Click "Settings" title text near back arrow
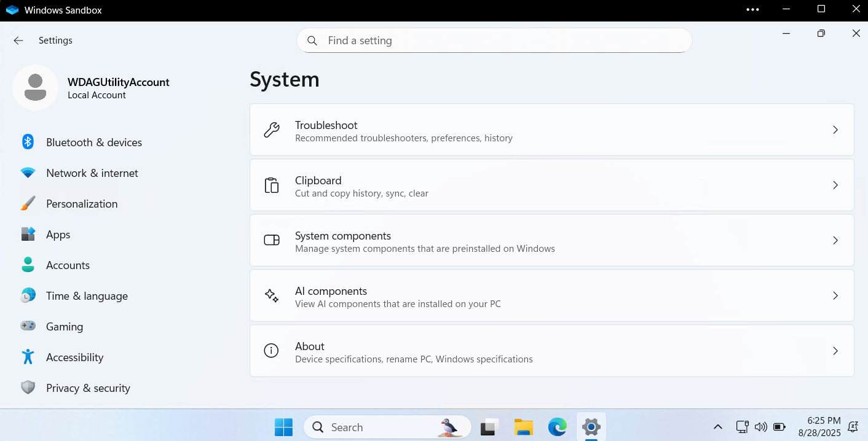868x441 pixels. pos(55,41)
